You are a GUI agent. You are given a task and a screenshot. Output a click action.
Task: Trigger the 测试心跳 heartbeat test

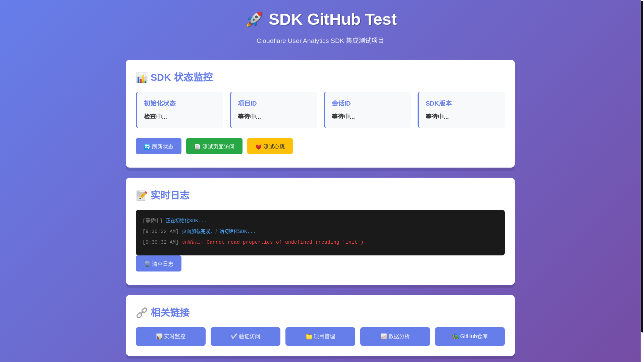(x=270, y=146)
